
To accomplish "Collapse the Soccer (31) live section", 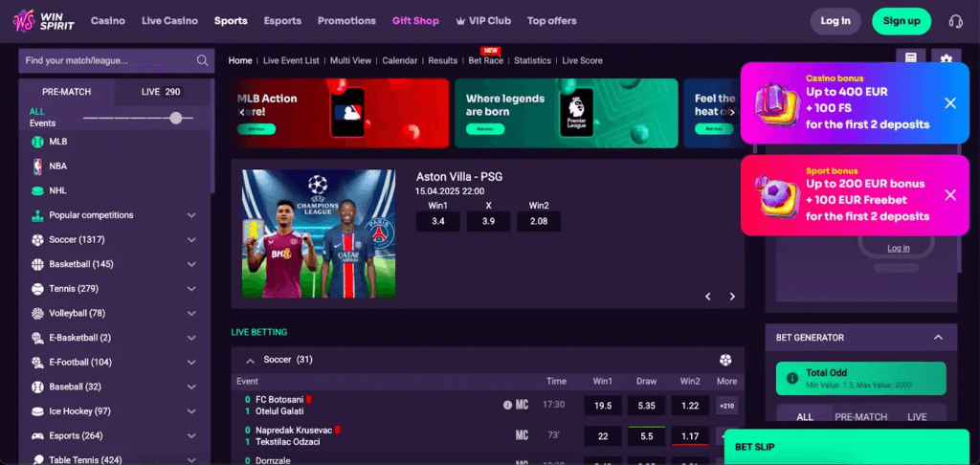I will pos(250,361).
